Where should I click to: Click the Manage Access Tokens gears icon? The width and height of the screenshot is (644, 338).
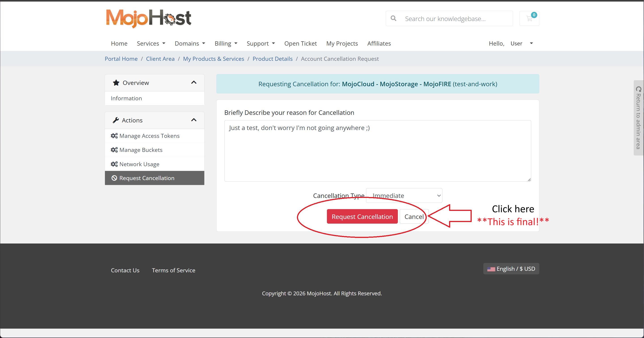[114, 136]
